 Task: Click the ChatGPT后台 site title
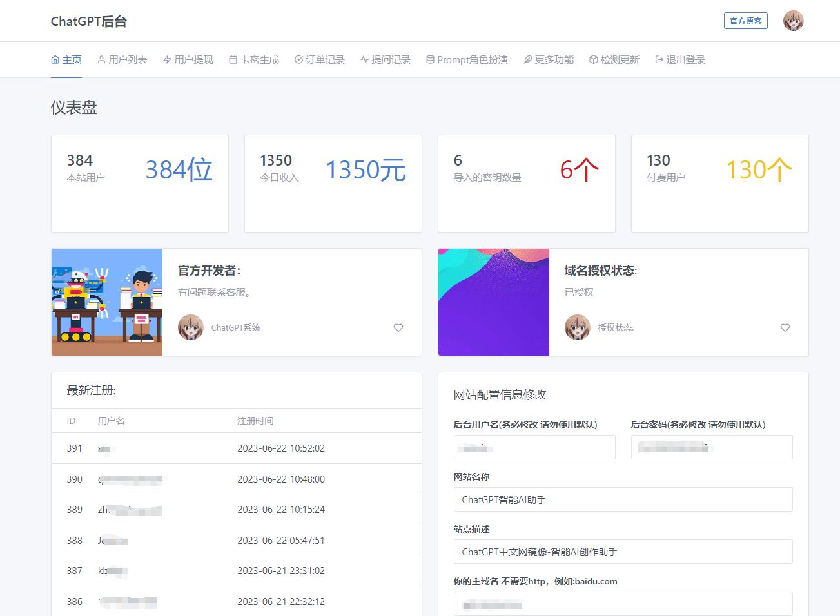tap(89, 21)
